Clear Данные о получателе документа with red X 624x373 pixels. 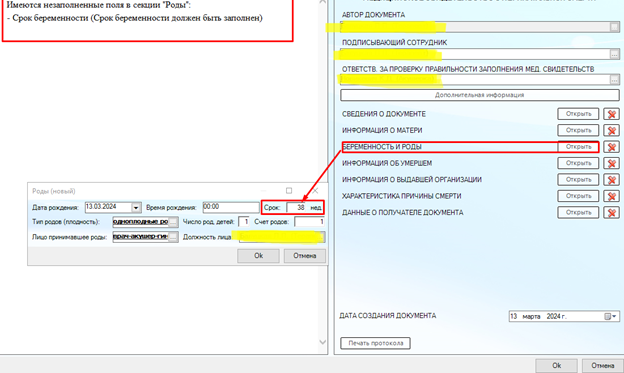coord(611,213)
